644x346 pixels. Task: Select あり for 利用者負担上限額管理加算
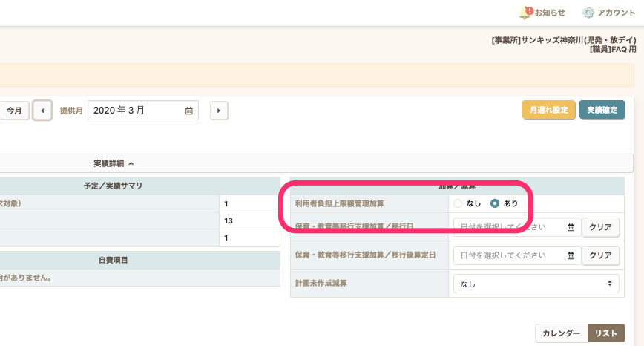tap(495, 203)
